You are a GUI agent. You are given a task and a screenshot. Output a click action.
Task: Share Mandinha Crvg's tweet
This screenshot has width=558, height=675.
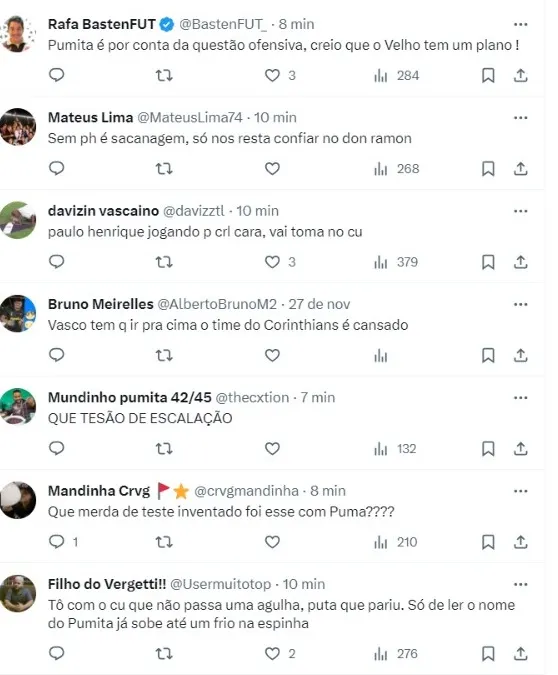point(521,542)
